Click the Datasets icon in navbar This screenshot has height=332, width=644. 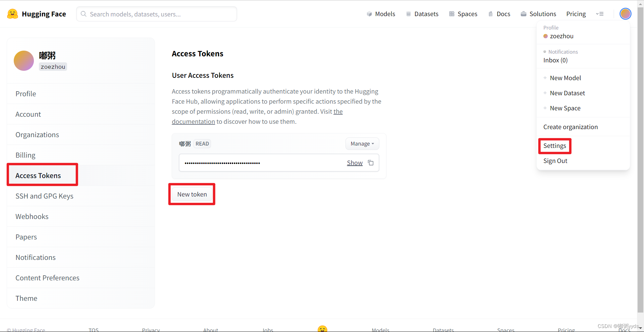point(408,14)
